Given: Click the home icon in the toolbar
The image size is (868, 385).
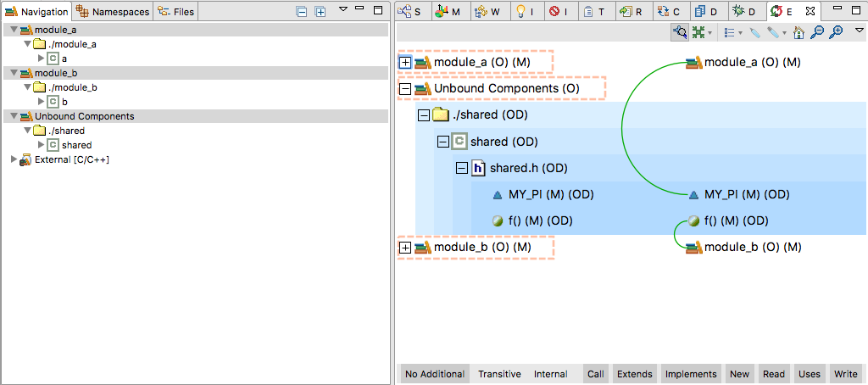Looking at the screenshot, I should [798, 33].
